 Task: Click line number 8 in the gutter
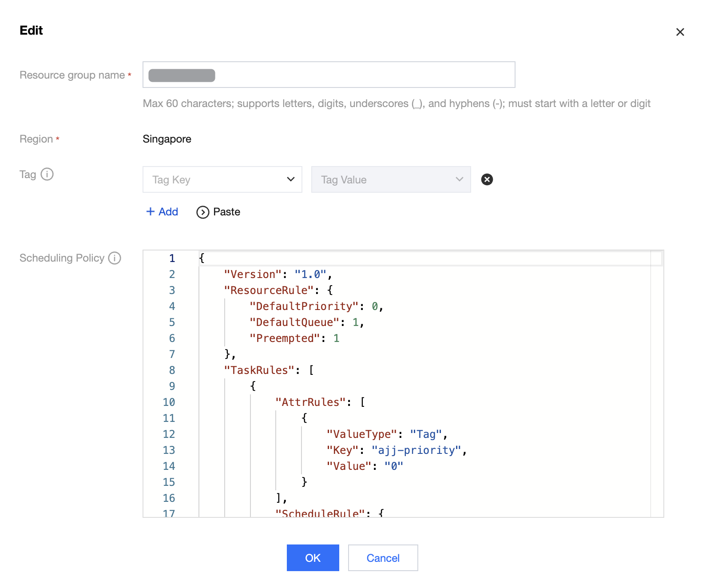pos(172,370)
